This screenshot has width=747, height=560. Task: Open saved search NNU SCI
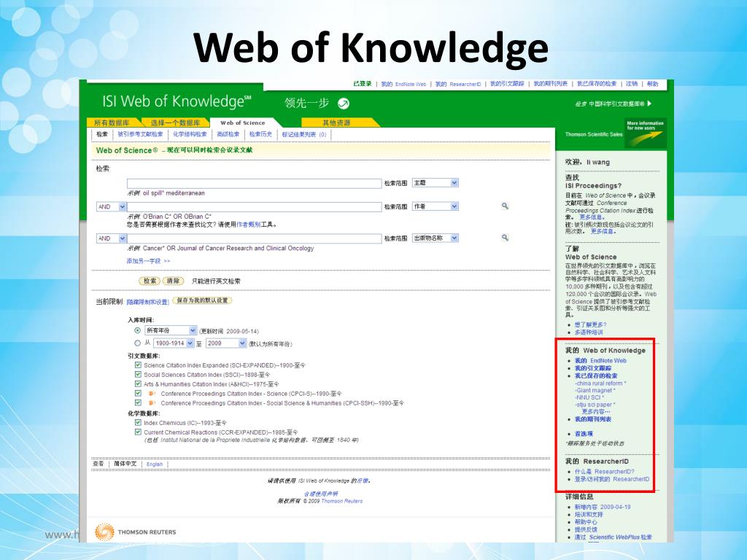coord(589,397)
